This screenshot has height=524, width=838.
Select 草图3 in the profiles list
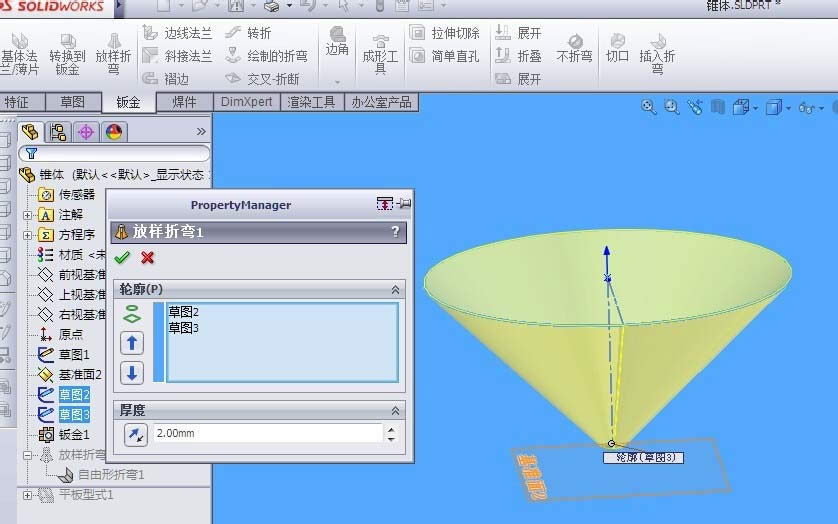pyautogui.click(x=183, y=327)
